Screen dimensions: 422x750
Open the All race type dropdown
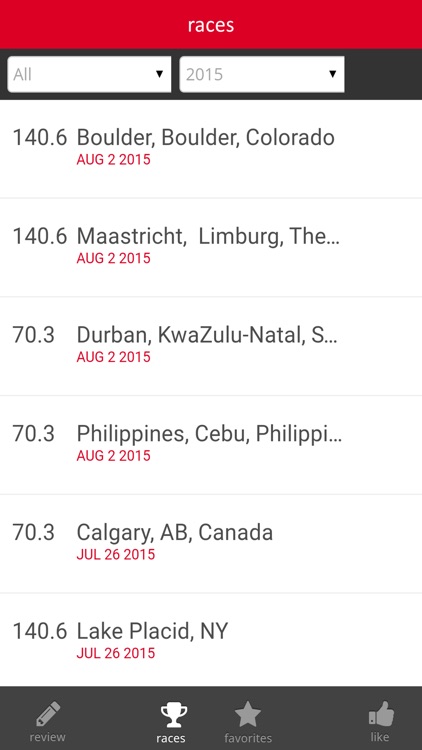click(x=89, y=74)
